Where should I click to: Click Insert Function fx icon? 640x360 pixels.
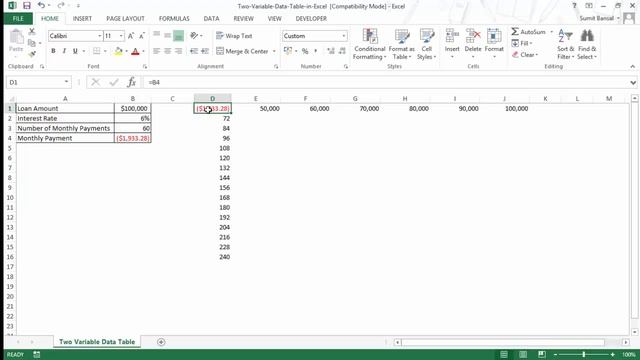click(x=131, y=82)
